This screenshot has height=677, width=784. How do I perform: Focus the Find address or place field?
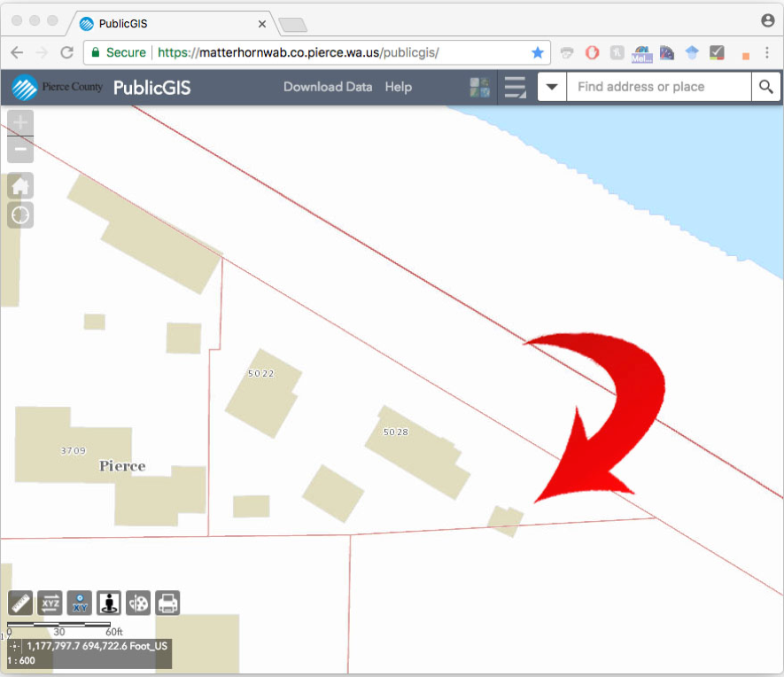pos(659,87)
